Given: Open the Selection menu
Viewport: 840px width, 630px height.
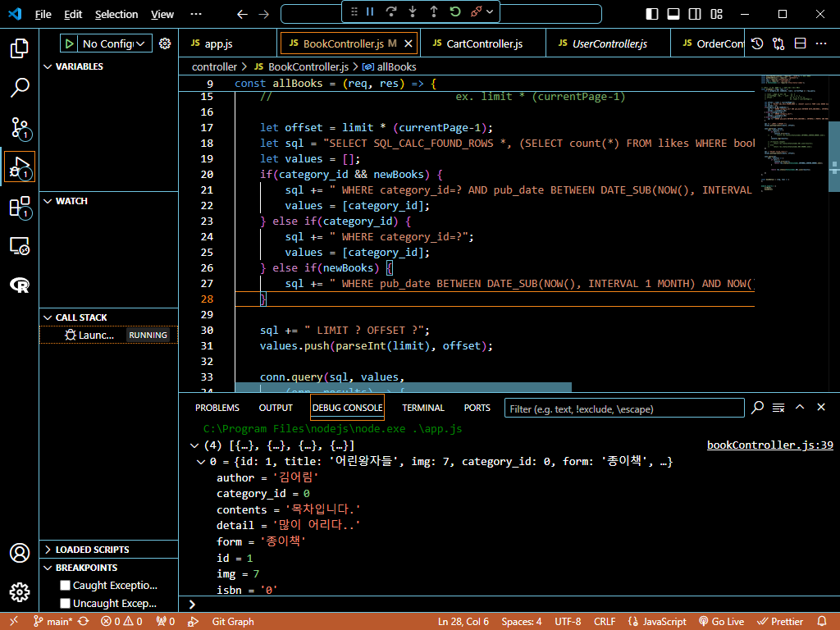Looking at the screenshot, I should (116, 15).
